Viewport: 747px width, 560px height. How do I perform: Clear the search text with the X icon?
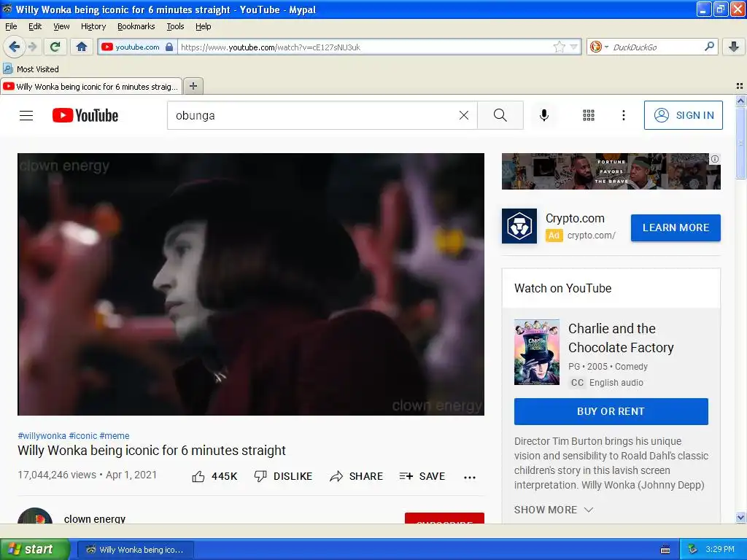click(x=463, y=115)
